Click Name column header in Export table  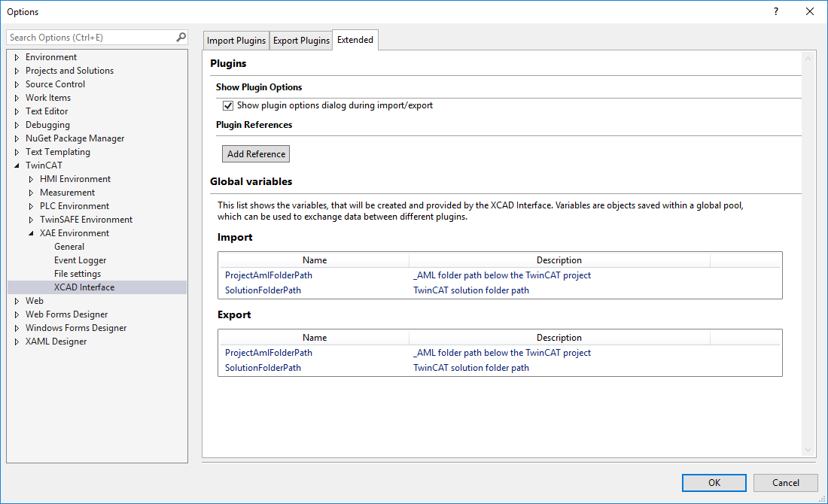tap(314, 338)
